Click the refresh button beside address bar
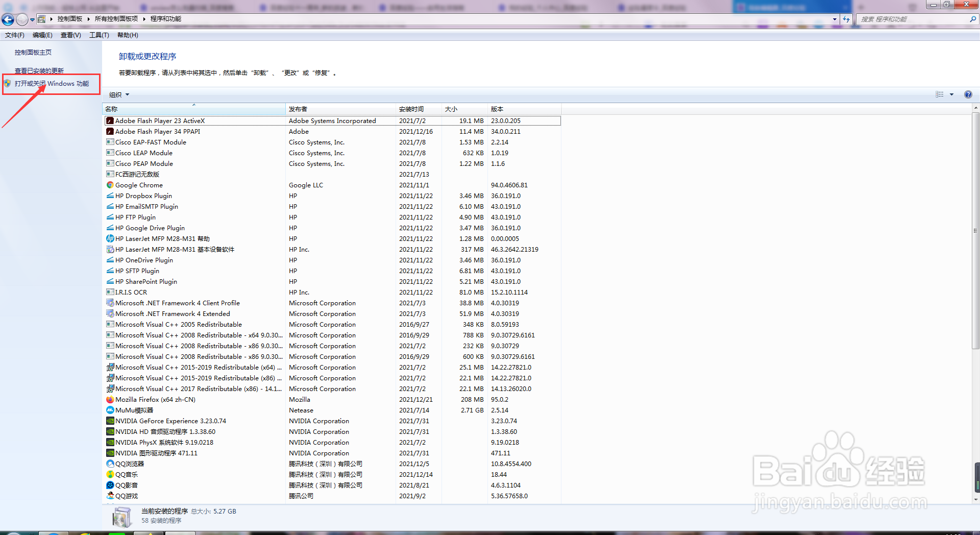The height and width of the screenshot is (535, 980). tap(846, 19)
